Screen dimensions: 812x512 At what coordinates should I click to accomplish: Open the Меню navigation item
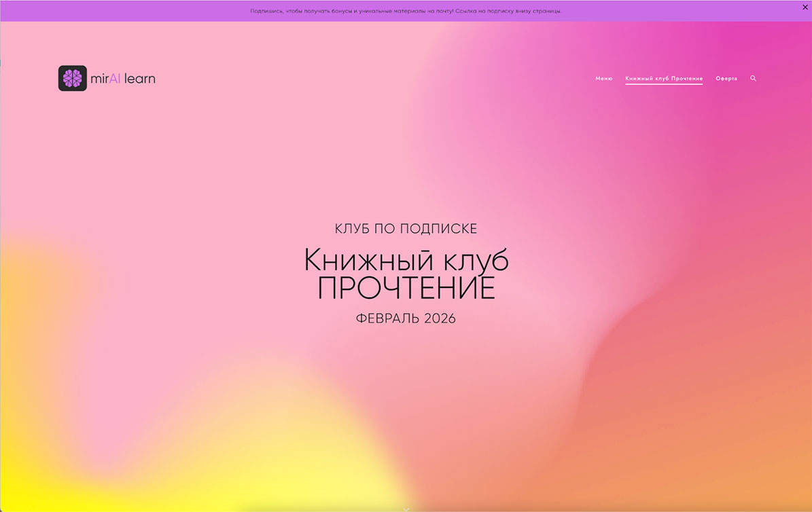coord(603,79)
